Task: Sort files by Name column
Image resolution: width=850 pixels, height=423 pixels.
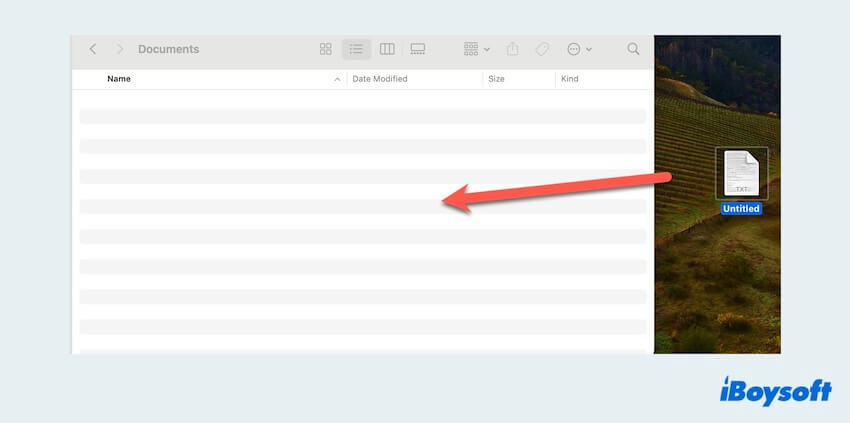Action: click(x=119, y=79)
